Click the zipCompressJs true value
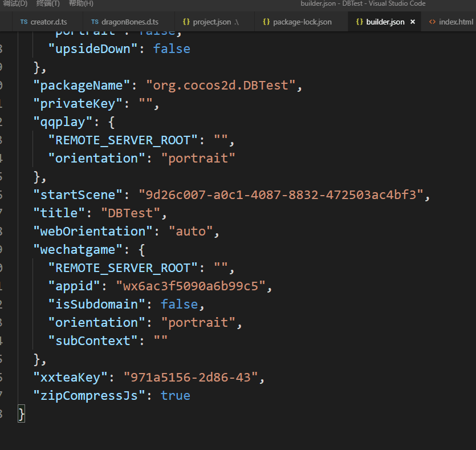 (176, 395)
